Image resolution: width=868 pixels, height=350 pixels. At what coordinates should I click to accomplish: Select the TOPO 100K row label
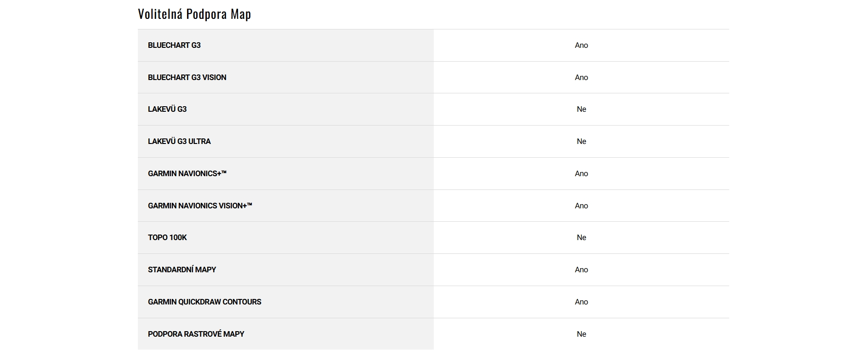click(x=167, y=237)
